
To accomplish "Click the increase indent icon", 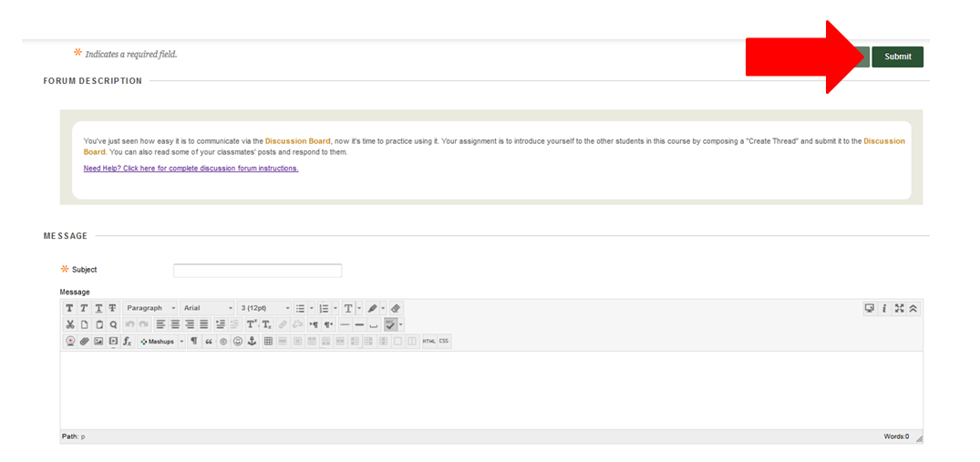I will coord(220,324).
